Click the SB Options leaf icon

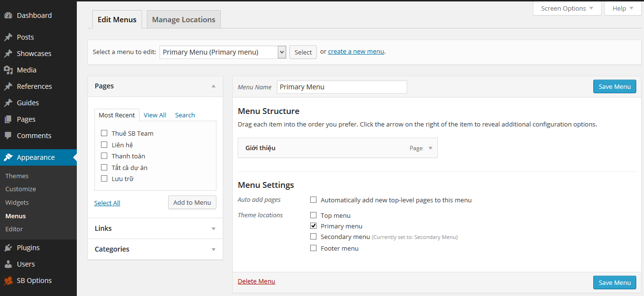click(x=8, y=281)
